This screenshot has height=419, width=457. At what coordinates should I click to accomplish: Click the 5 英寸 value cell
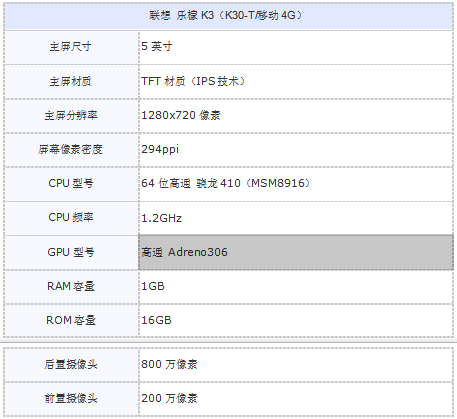296,47
